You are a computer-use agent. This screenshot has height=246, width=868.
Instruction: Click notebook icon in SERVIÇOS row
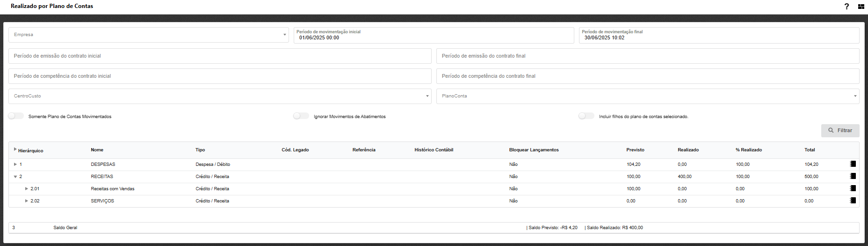[x=853, y=201]
